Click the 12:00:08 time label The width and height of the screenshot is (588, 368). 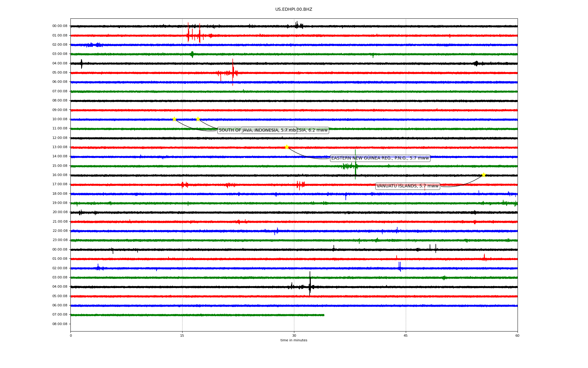click(x=60, y=138)
